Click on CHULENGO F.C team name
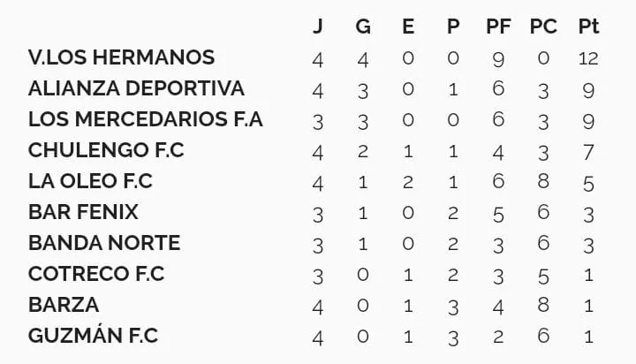 pos(106,151)
